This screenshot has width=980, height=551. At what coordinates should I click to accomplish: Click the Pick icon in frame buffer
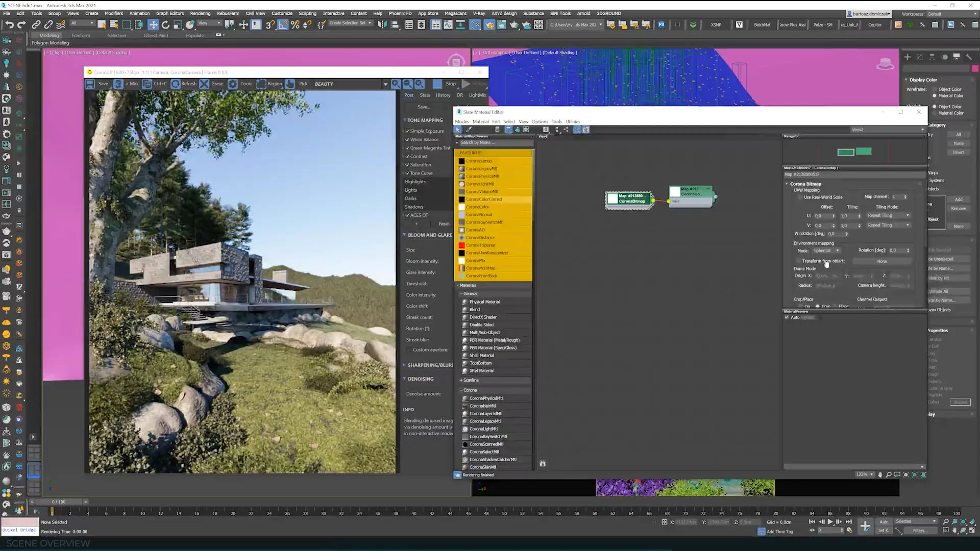tap(290, 84)
